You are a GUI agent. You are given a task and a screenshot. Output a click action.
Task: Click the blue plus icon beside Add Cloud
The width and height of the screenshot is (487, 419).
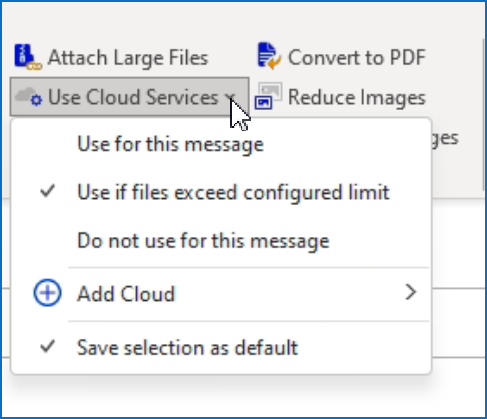[47, 293]
